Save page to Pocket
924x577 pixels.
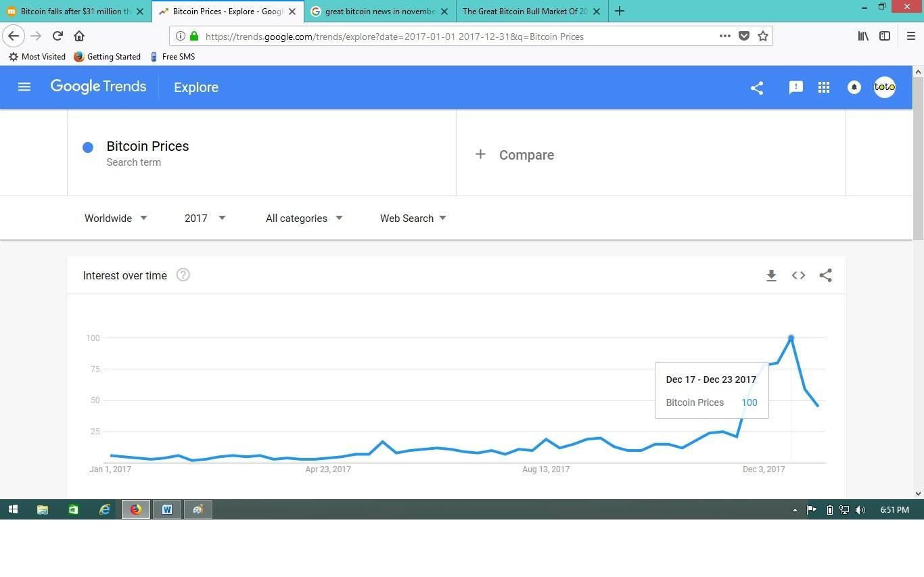(744, 36)
